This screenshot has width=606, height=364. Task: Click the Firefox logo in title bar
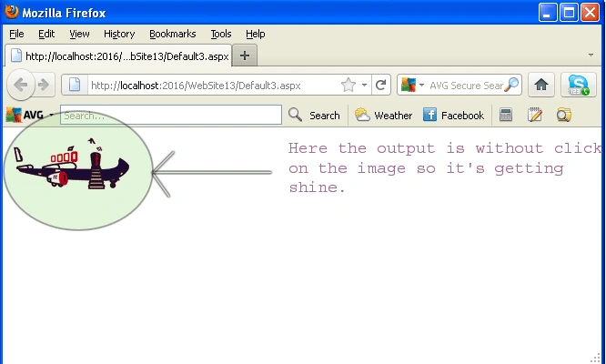point(11,12)
